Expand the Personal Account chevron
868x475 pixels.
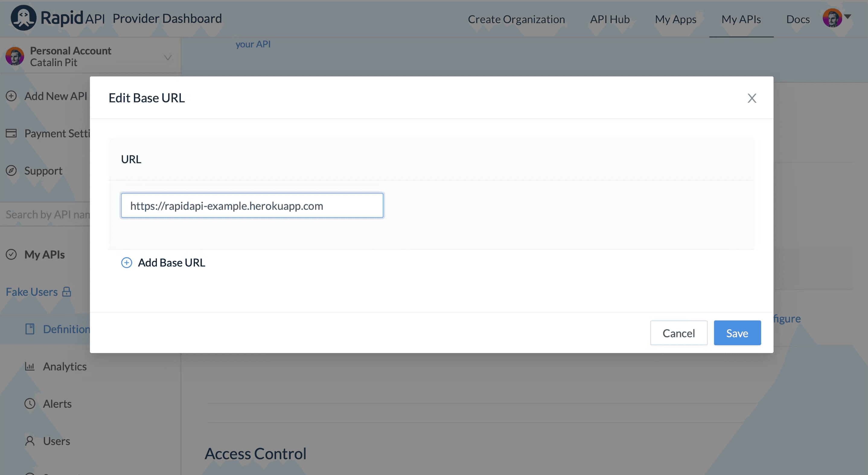pyautogui.click(x=168, y=57)
